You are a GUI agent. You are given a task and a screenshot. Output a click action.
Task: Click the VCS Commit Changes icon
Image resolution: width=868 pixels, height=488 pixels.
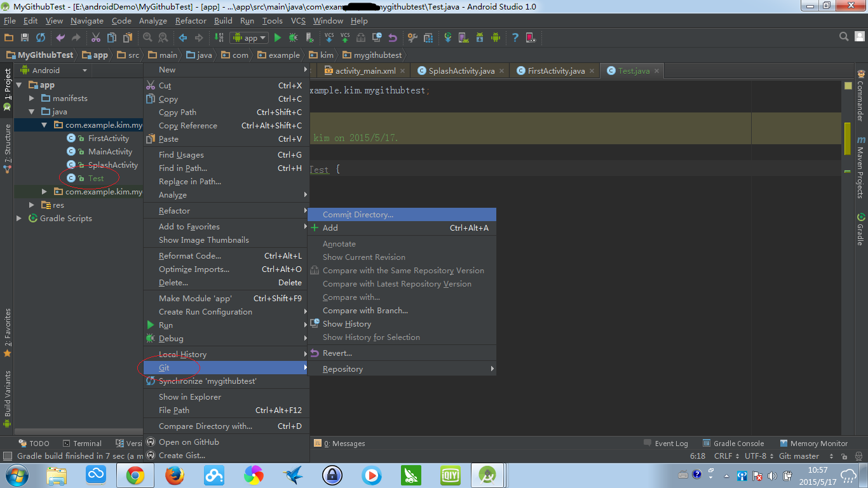(345, 38)
